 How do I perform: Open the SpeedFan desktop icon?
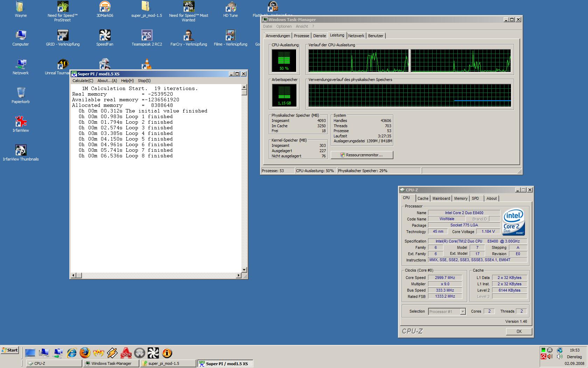[105, 36]
